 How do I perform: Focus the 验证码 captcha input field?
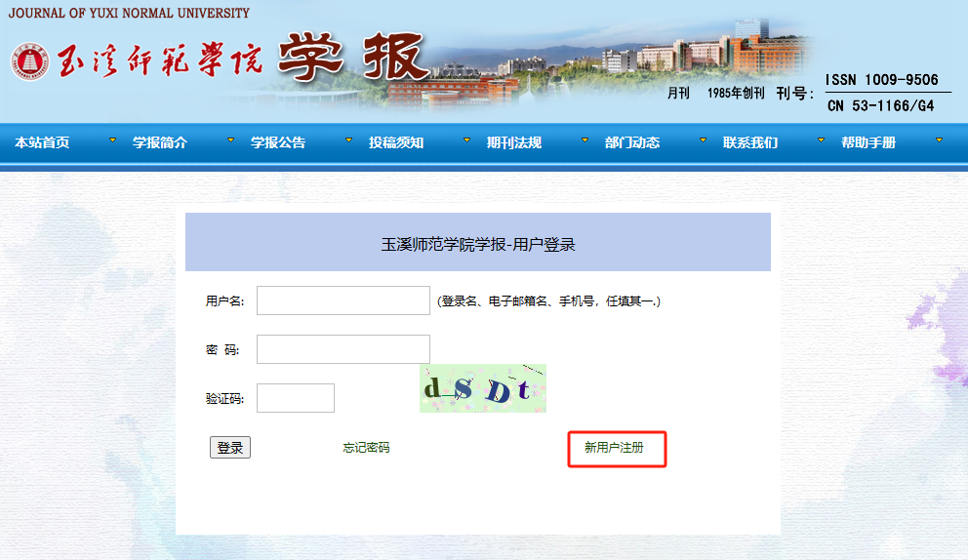296,398
